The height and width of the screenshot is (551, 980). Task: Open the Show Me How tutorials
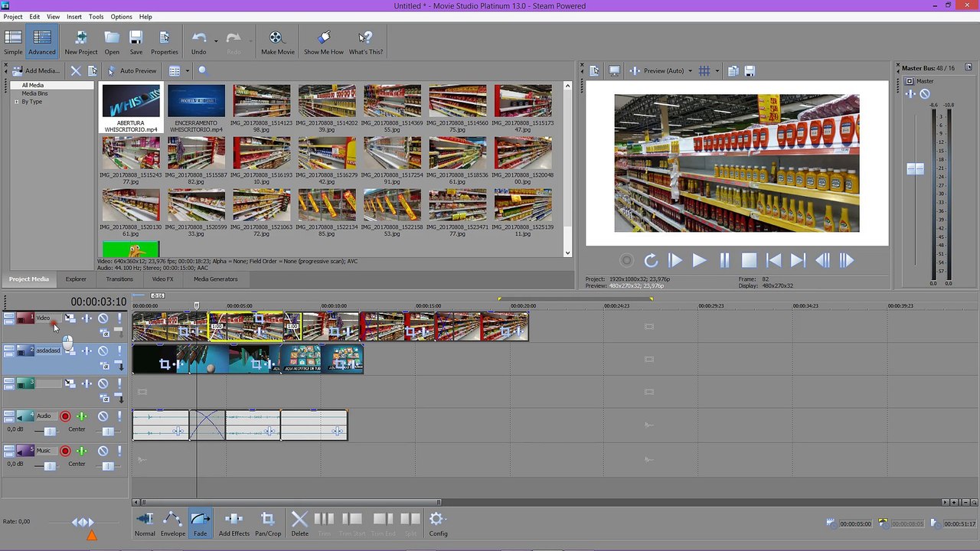(323, 42)
